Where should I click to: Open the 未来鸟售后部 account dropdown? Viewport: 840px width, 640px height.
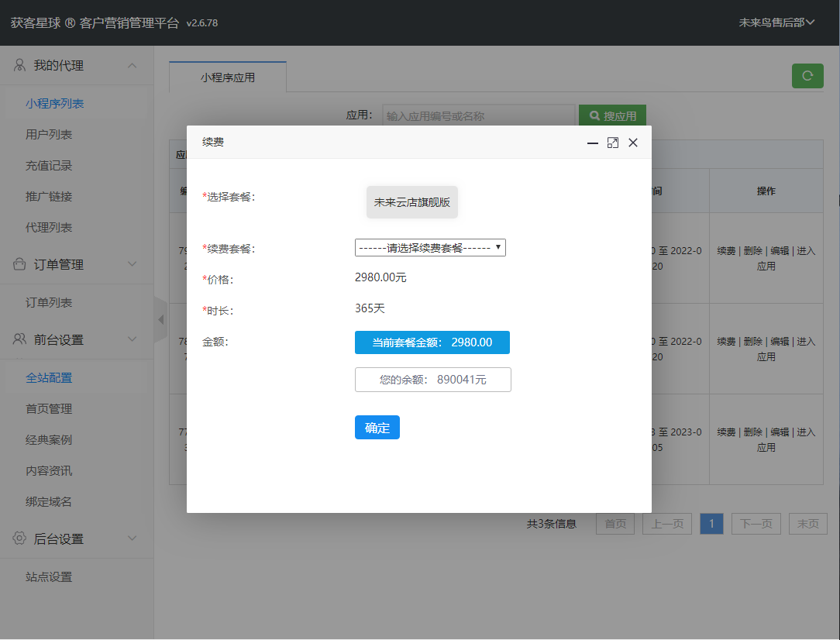tap(776, 22)
